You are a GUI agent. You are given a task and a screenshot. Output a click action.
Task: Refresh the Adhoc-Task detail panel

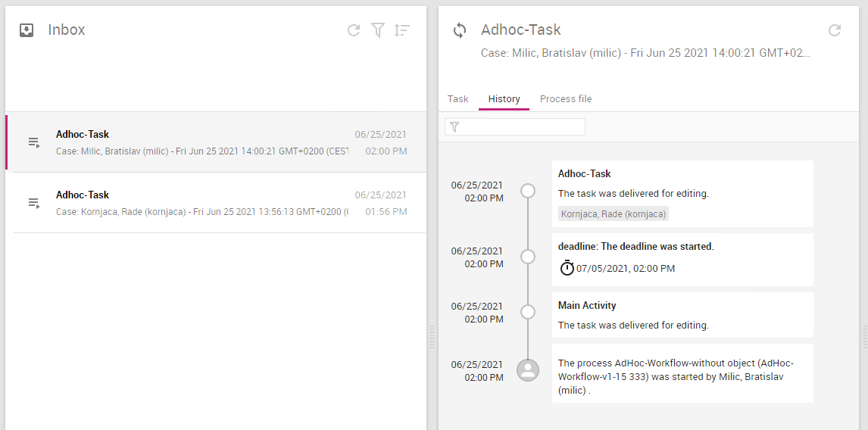pyautogui.click(x=835, y=30)
